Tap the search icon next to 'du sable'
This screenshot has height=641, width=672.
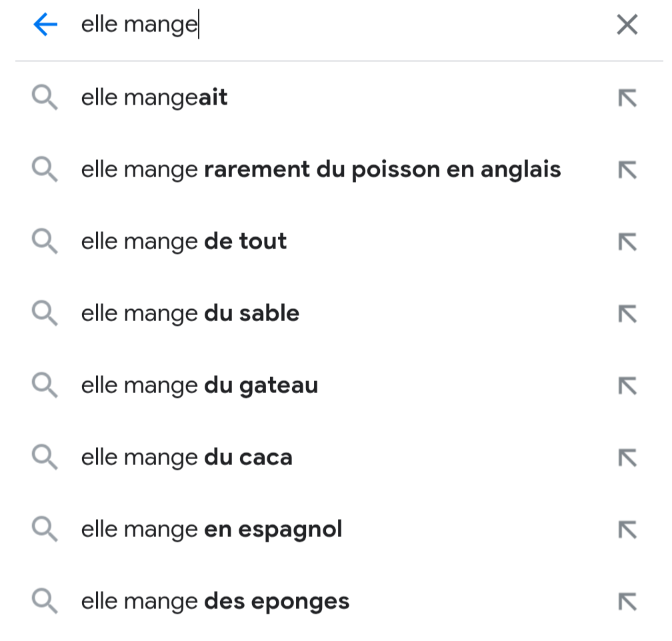[x=45, y=315]
